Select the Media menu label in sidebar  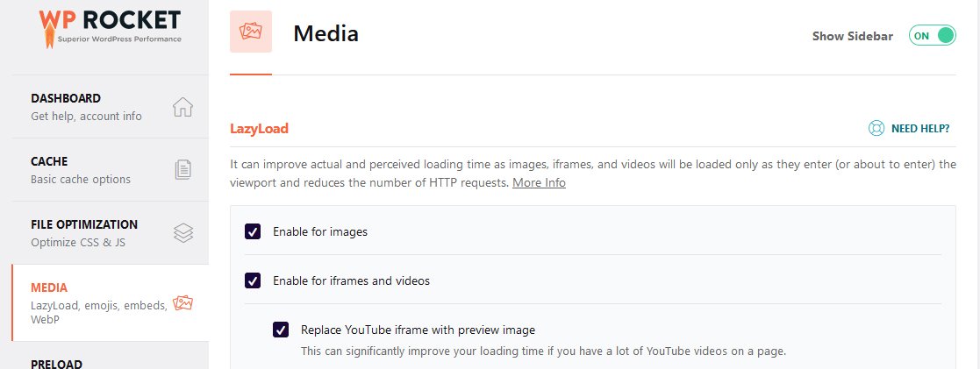click(x=49, y=287)
